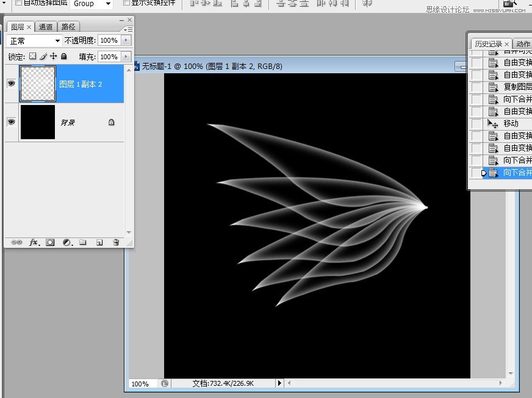Image resolution: width=532 pixels, height=398 pixels.
Task: Open the 正常 blend mode dropdown
Action: pyautogui.click(x=35, y=40)
